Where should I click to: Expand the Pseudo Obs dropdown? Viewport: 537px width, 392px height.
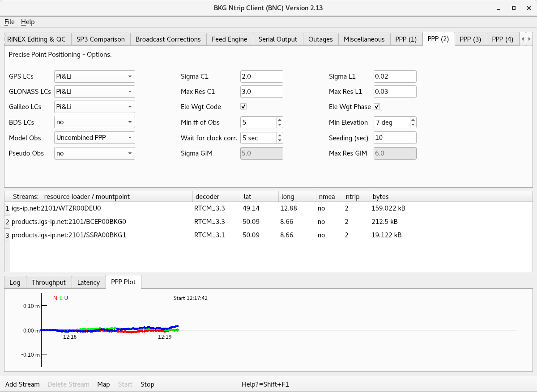94,153
